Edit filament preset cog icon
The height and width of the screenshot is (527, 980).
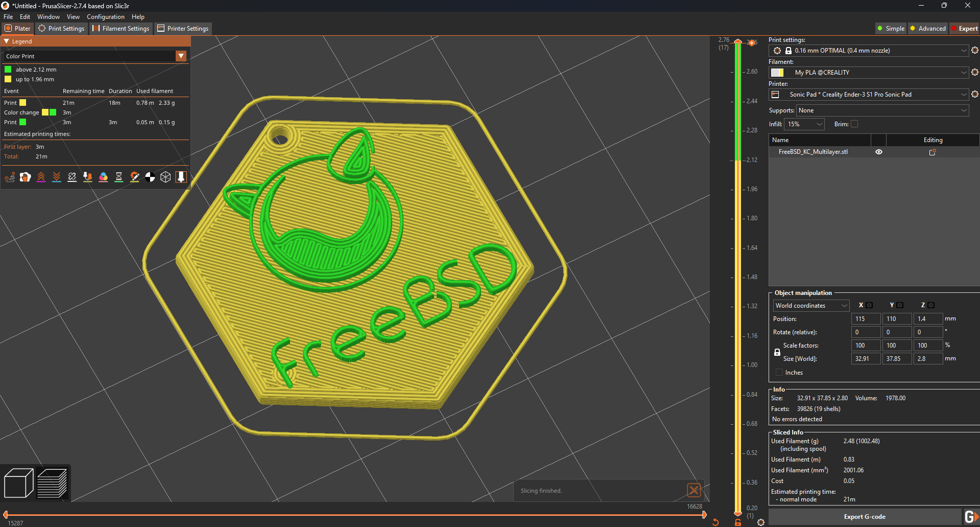click(975, 72)
